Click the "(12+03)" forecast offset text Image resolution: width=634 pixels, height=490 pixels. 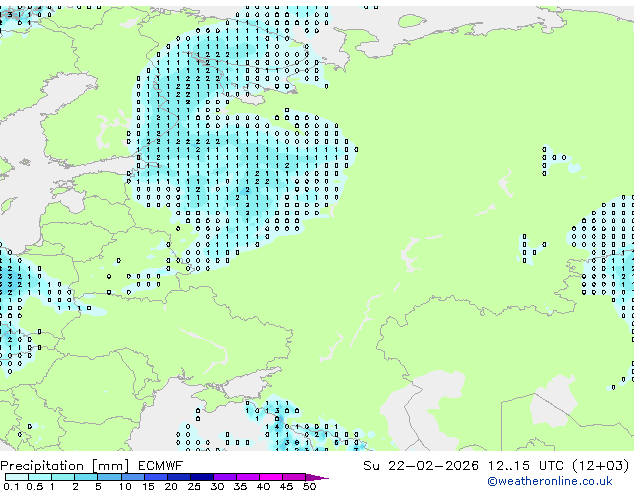600,466
